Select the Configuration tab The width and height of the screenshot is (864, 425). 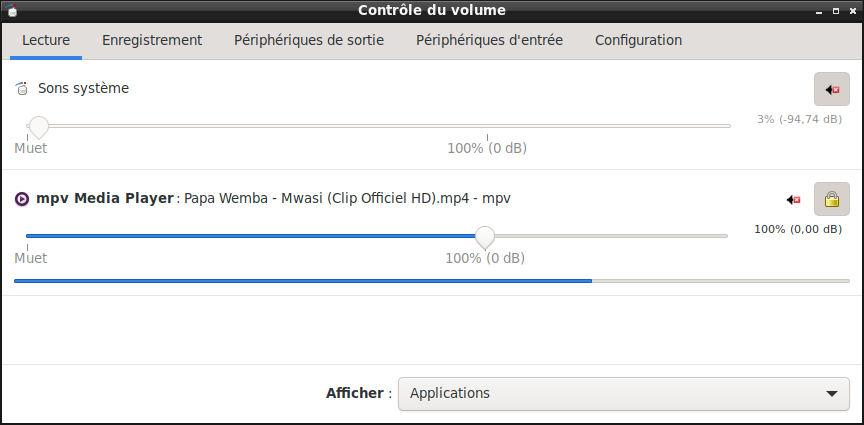639,40
